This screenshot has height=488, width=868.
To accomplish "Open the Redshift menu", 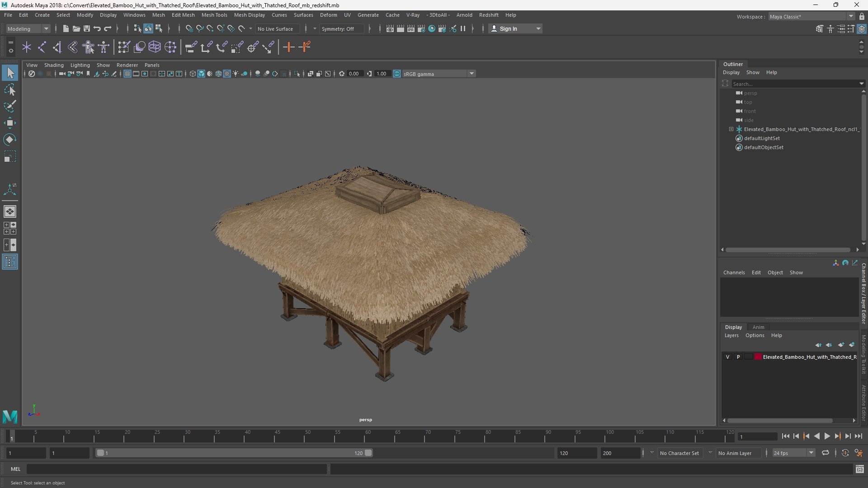I will [489, 15].
